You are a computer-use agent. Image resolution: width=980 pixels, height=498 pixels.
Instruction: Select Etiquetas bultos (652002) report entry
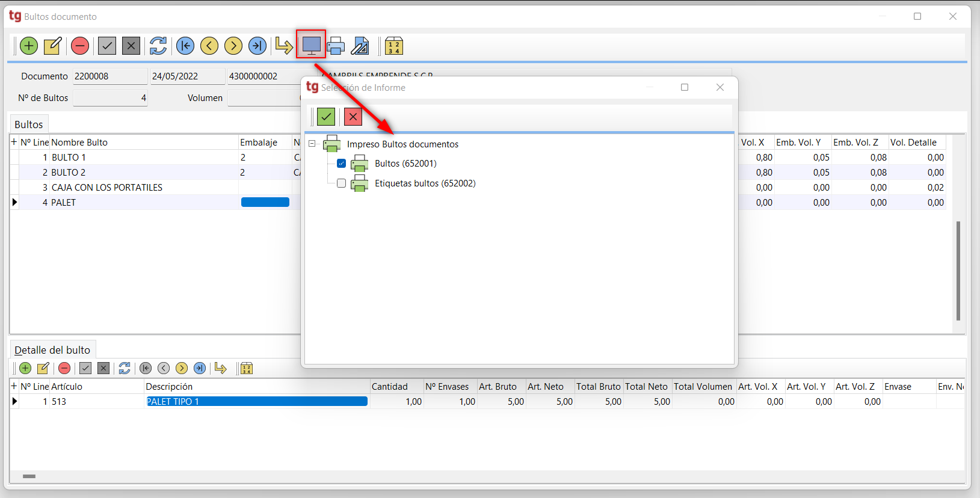click(x=425, y=183)
